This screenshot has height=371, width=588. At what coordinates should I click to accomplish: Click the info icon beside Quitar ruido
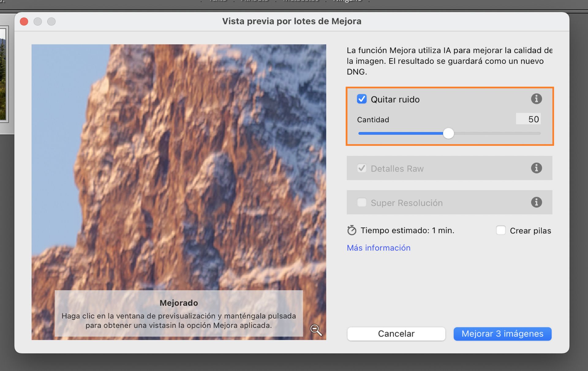pos(536,99)
